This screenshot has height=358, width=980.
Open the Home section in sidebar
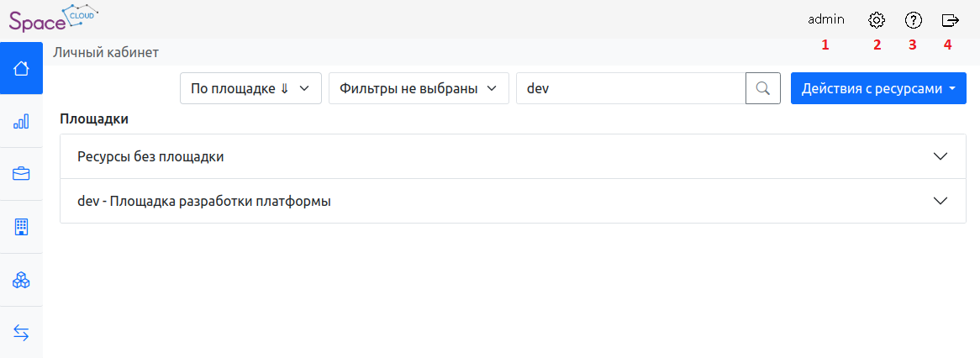pyautogui.click(x=21, y=68)
